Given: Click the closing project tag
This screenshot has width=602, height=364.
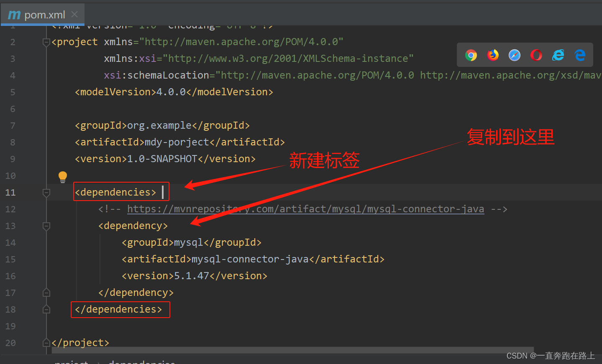Looking at the screenshot, I should [x=80, y=343].
